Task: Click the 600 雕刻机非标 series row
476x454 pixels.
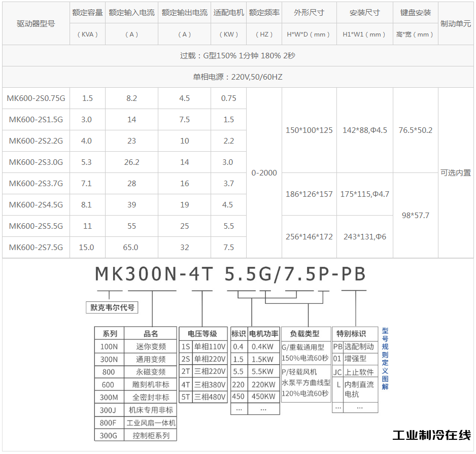Action: click(135, 385)
